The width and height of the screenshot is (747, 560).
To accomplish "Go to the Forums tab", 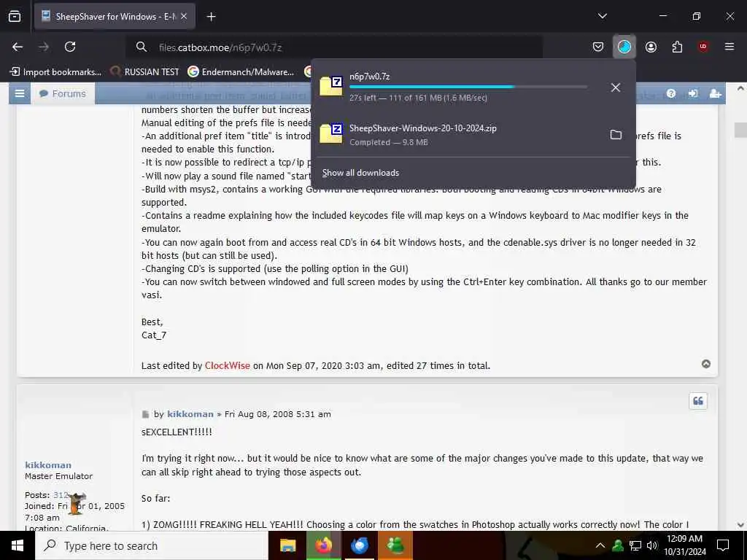I will pos(63,94).
